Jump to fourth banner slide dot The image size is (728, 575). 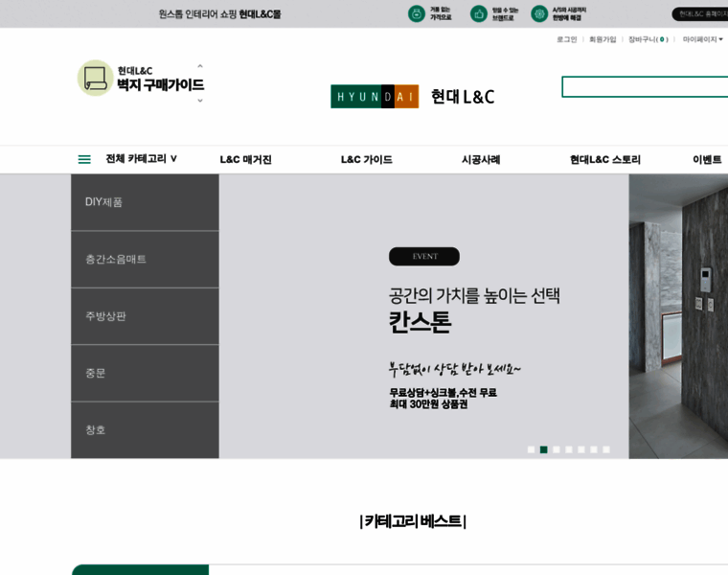point(569,449)
